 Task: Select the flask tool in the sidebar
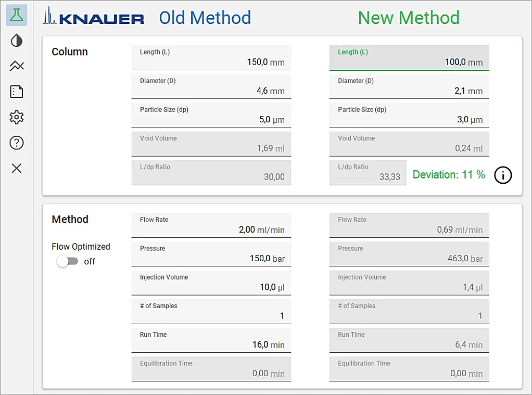tap(16, 15)
